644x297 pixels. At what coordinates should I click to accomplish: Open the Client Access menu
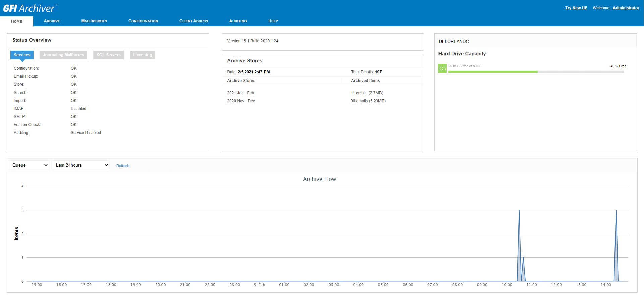(193, 21)
